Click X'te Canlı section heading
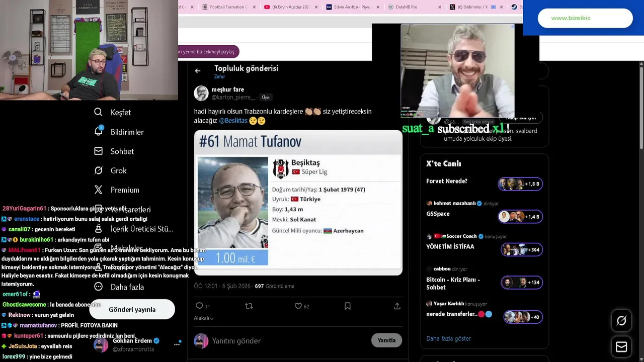 (x=443, y=163)
